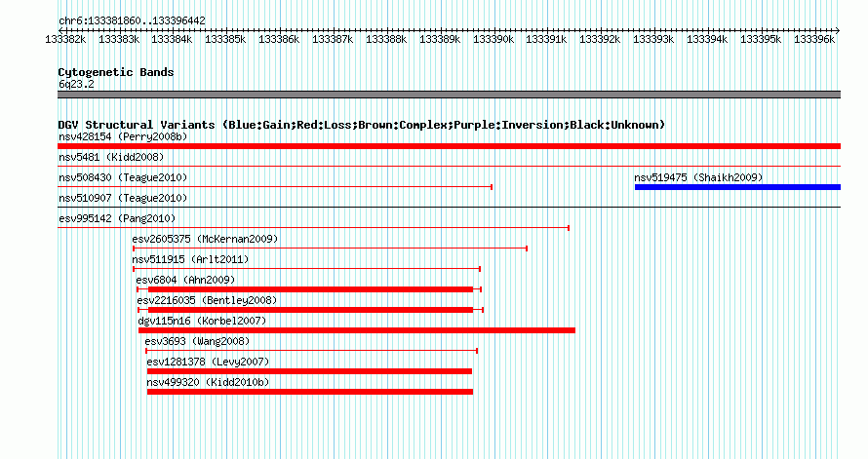Select the red esv2216035 variant bar
This screenshot has height=459, width=868.
coord(310,310)
